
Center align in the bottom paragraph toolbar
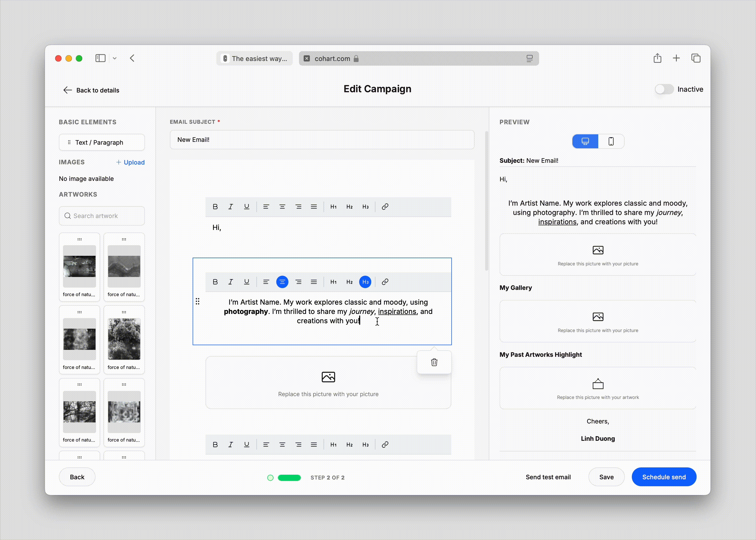[282, 444]
